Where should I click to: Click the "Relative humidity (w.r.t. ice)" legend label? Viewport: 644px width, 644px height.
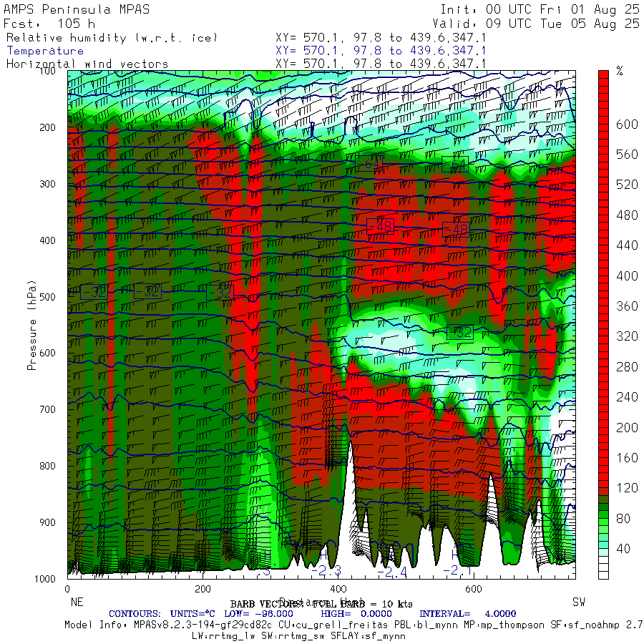click(112, 38)
